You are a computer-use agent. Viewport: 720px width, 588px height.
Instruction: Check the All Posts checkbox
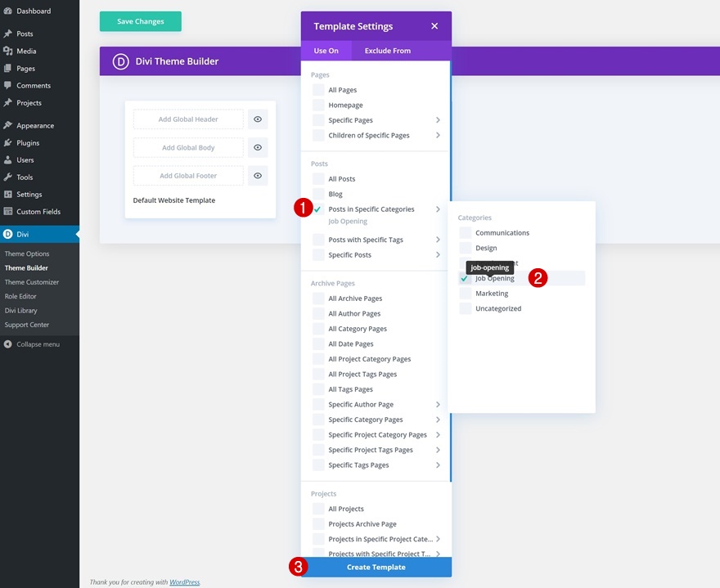(x=318, y=179)
